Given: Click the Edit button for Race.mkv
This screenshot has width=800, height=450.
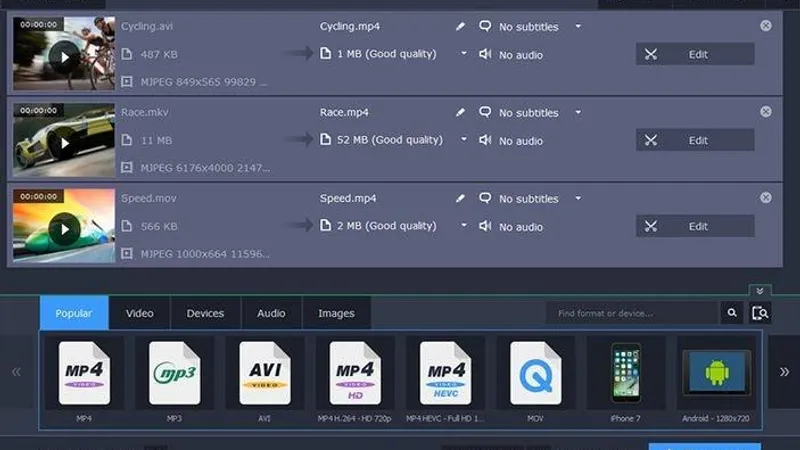Looking at the screenshot, I should tap(695, 140).
